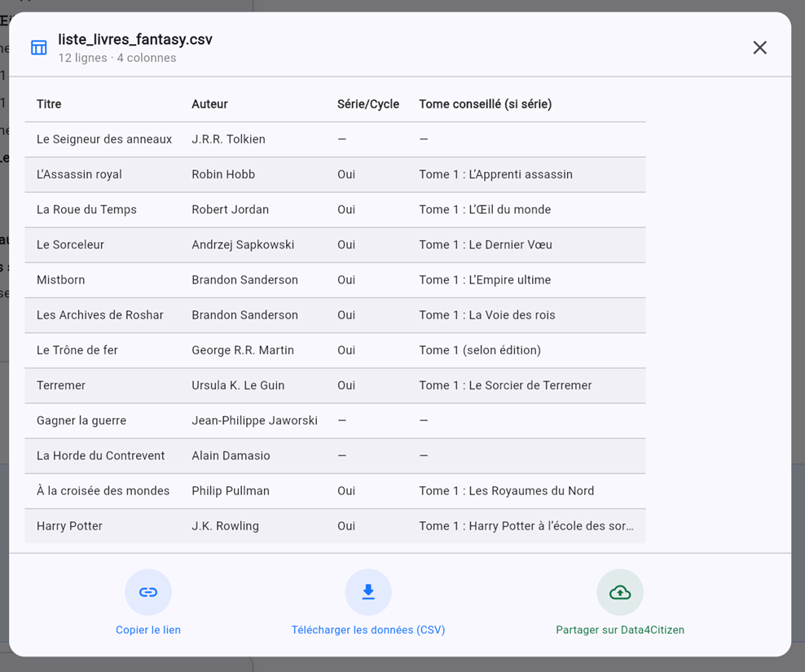Click 'Tome 1 : Le Sorcier de Terremer' cell
The height and width of the screenshot is (672, 805).
tap(505, 385)
